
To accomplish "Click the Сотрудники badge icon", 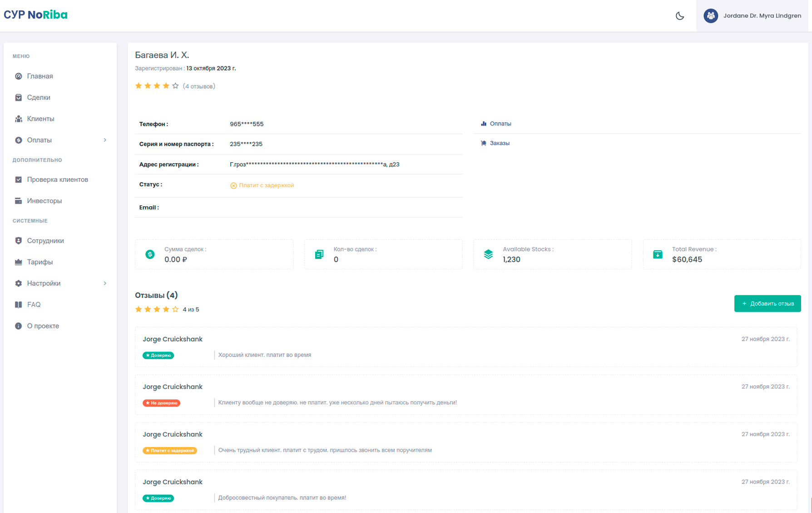I will [x=19, y=241].
